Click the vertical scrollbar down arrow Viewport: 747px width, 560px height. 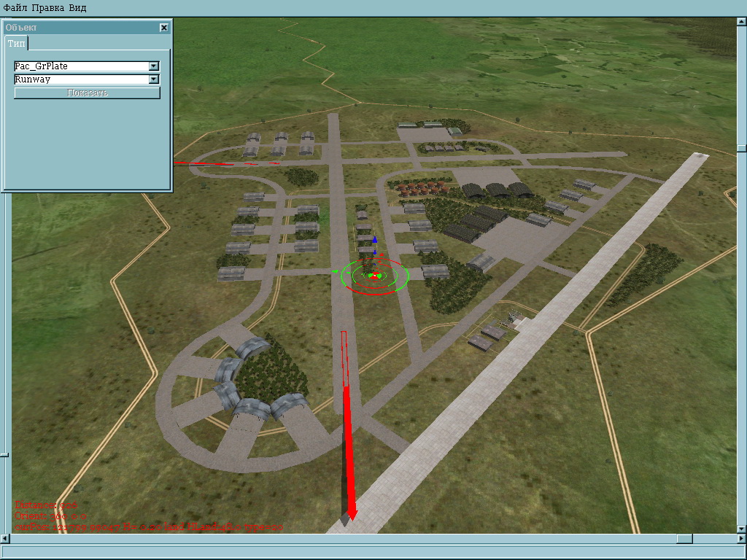click(x=742, y=529)
